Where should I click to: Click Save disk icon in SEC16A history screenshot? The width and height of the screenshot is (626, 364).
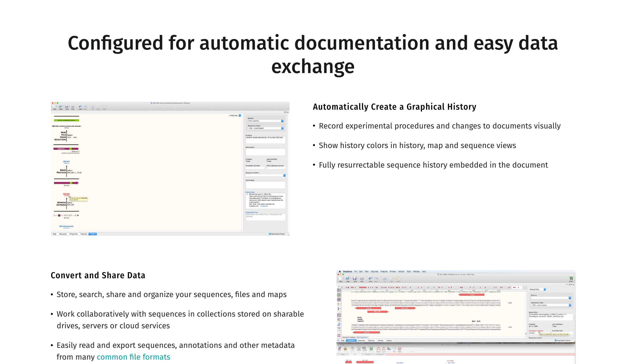coord(67,107)
